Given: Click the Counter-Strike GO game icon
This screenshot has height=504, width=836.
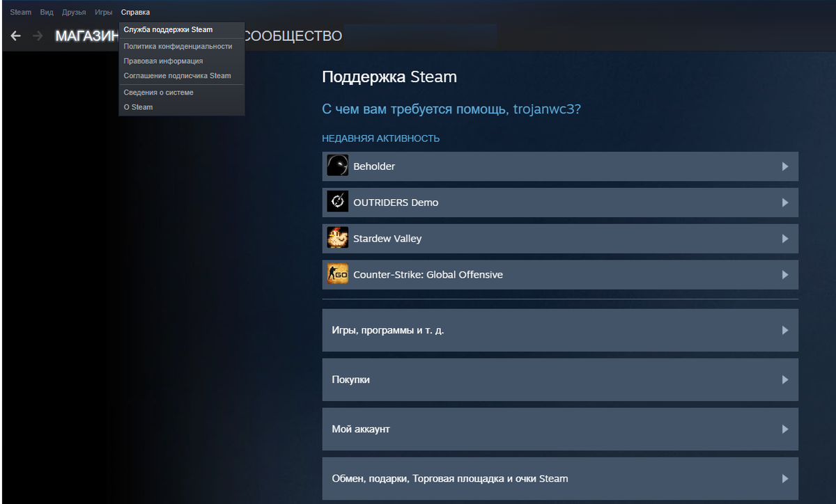Looking at the screenshot, I should click(338, 275).
